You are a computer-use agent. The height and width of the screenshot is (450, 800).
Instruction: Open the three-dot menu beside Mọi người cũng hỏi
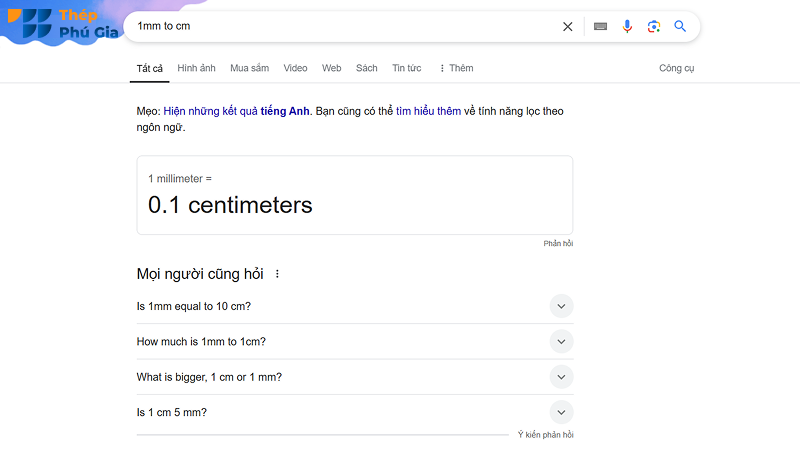pos(278,274)
